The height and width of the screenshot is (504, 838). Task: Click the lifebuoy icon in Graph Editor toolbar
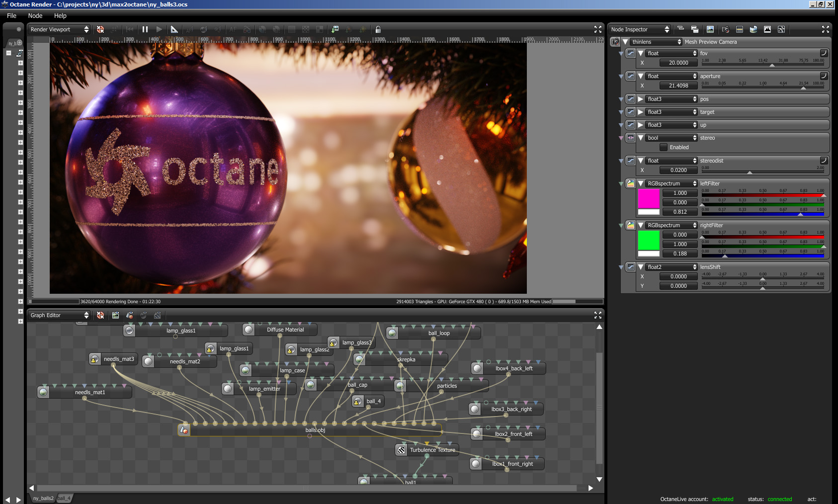click(100, 315)
